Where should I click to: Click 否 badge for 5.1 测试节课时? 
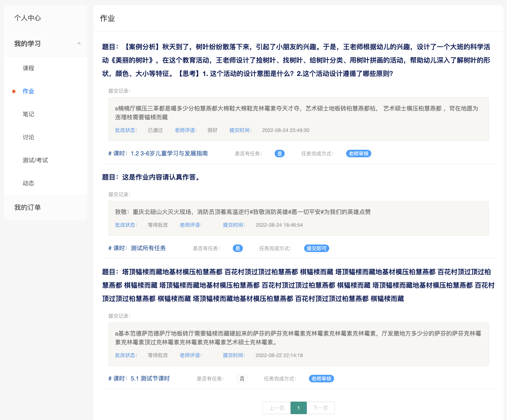pyautogui.click(x=242, y=379)
